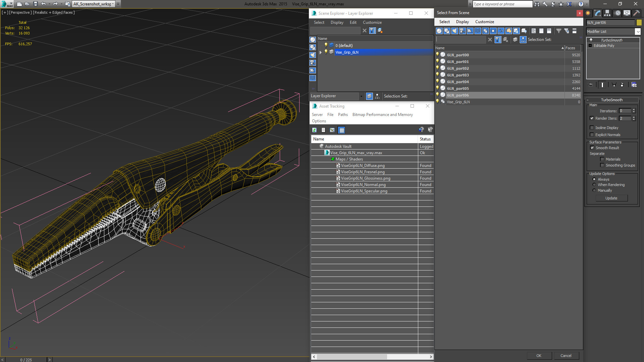The image size is (644, 362).
Task: Click the object color swatch beside 6LN_part06
Action: point(639,22)
